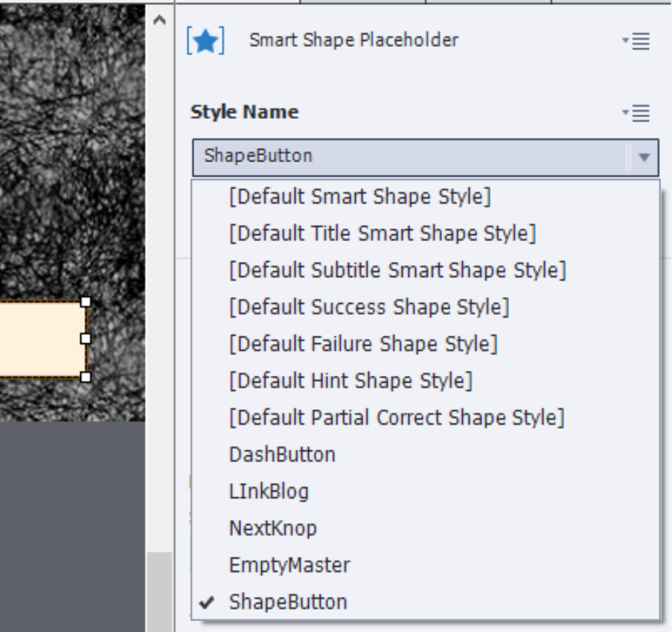Select [Default Hint Shape Style]

(351, 380)
